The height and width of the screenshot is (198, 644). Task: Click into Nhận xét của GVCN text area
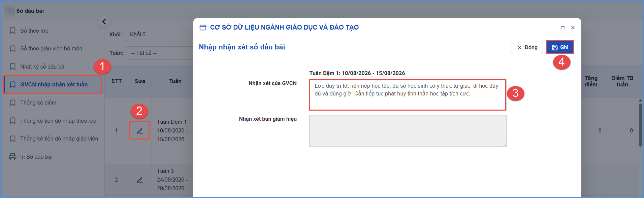coord(408,95)
